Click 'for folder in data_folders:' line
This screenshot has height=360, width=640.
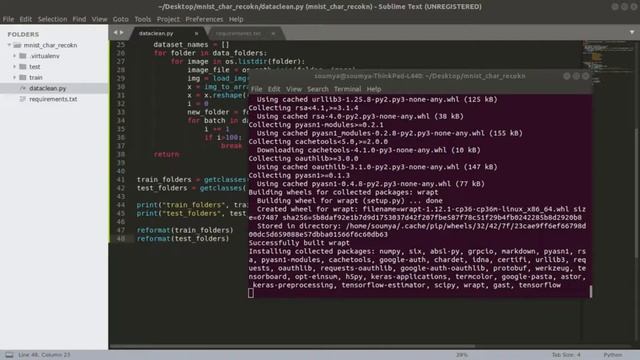pyautogui.click(x=210, y=53)
